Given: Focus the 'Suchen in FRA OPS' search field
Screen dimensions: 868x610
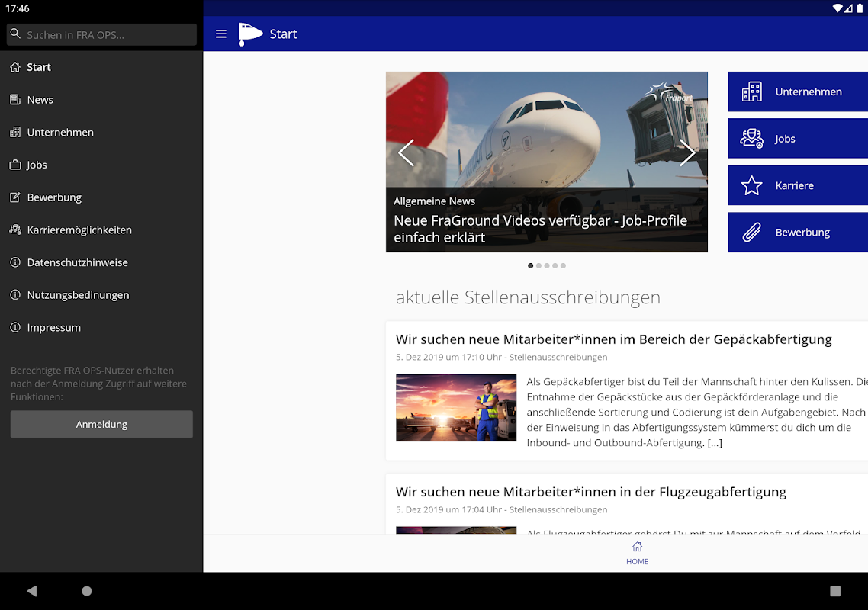Looking at the screenshot, I should pyautogui.click(x=102, y=34).
